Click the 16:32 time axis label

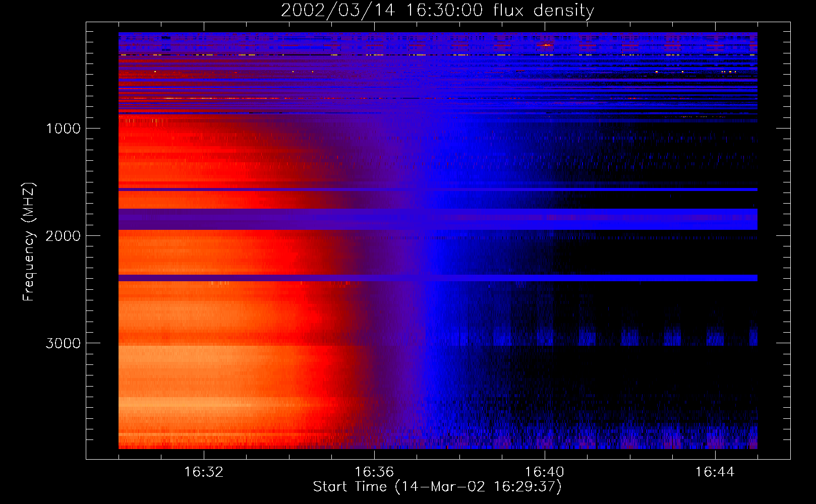[204, 472]
